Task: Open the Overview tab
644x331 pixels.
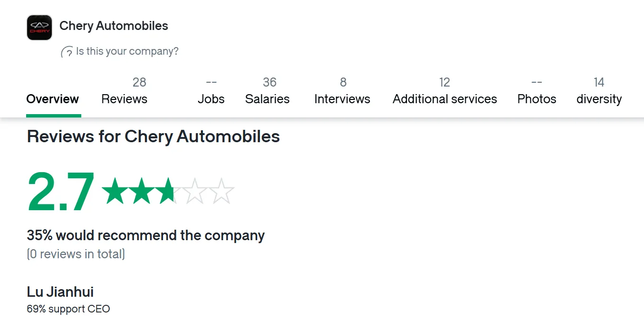Action: coord(53,99)
